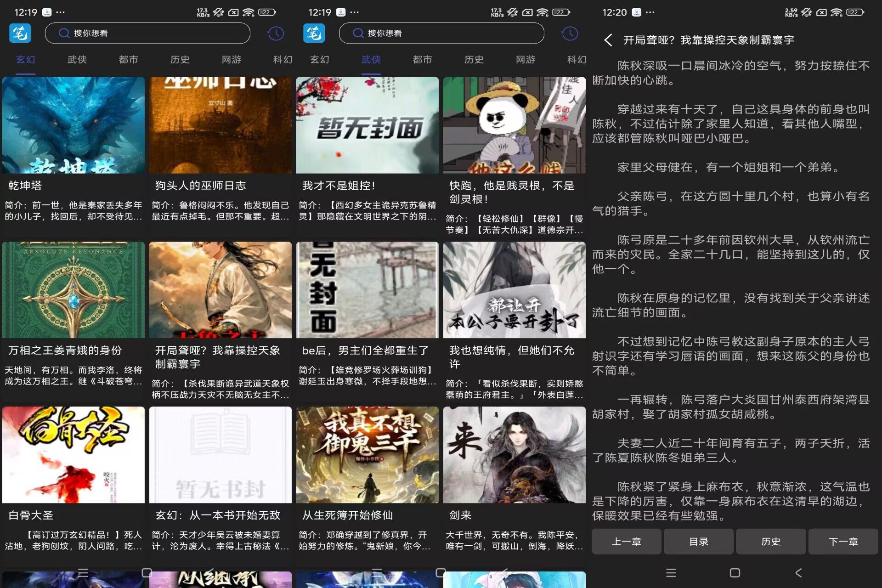Tap the magnifier icon in the search bar
Viewport: 882px width, 588px height.
pyautogui.click(x=65, y=33)
